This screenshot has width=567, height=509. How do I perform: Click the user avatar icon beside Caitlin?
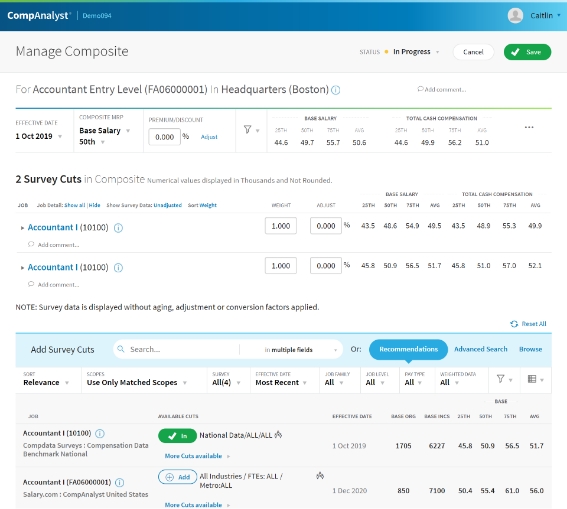click(515, 16)
